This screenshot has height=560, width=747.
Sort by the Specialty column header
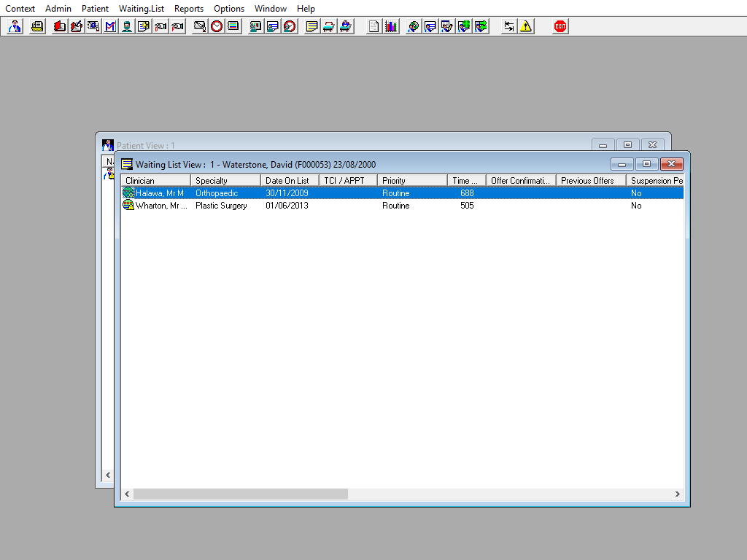(226, 181)
